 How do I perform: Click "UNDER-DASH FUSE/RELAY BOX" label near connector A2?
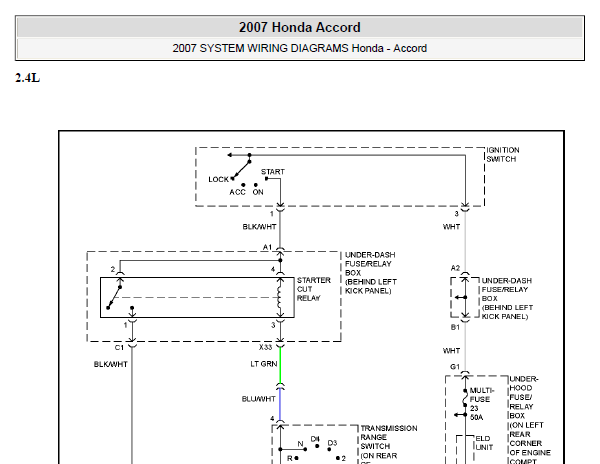click(507, 298)
